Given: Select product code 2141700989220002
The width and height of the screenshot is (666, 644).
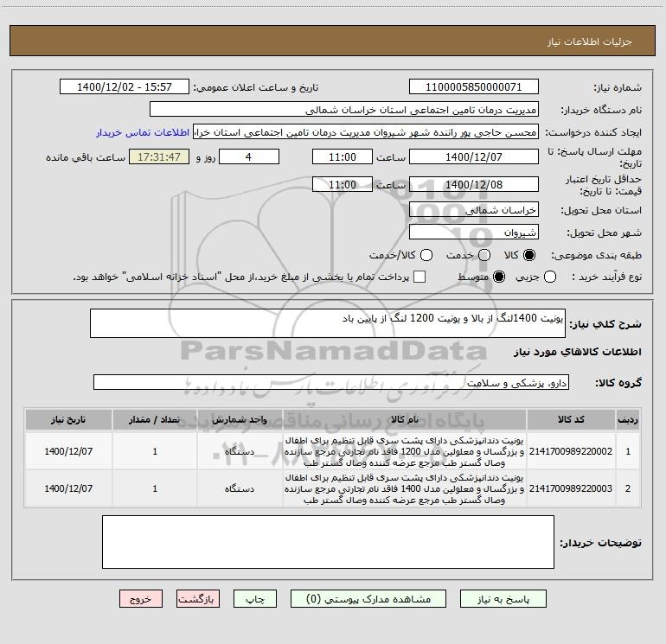Looking at the screenshot, I should coord(571,451).
